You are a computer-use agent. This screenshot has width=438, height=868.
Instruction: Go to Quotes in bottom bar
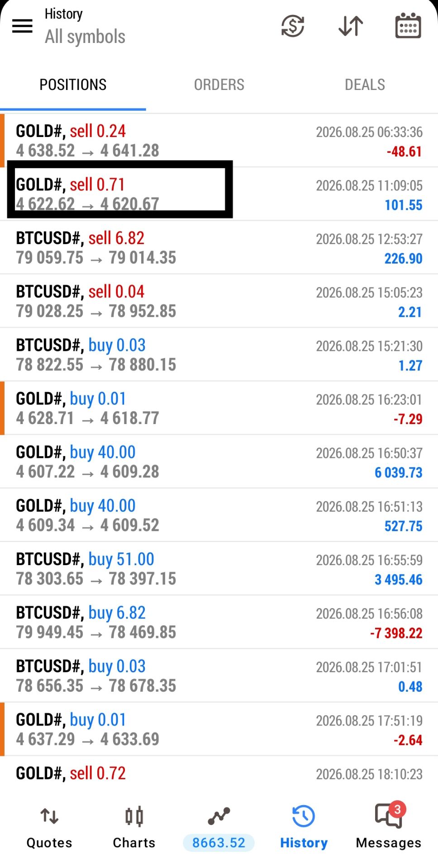click(49, 828)
